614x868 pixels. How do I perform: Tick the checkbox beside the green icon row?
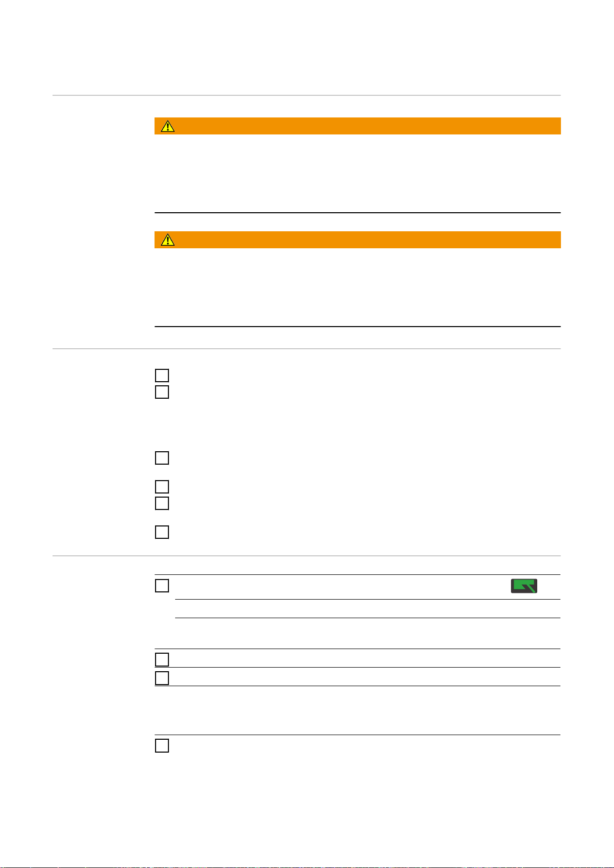(x=162, y=586)
